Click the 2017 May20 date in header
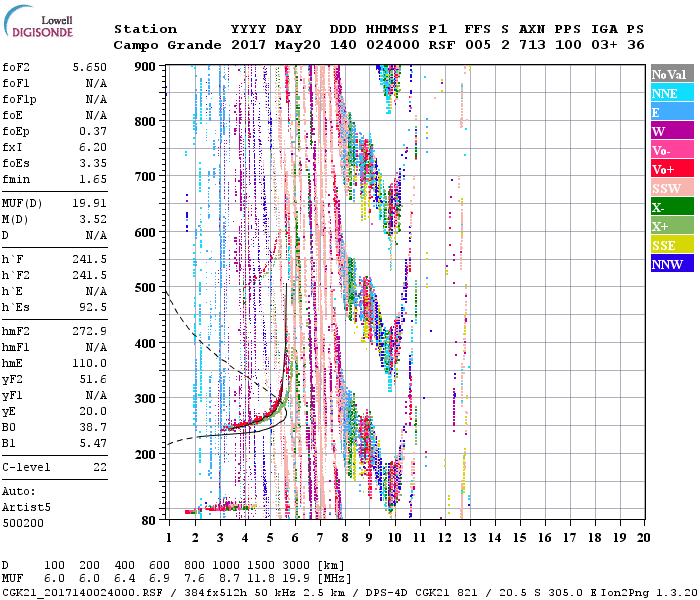Viewport: 700px width, 600px height. [x=275, y=45]
